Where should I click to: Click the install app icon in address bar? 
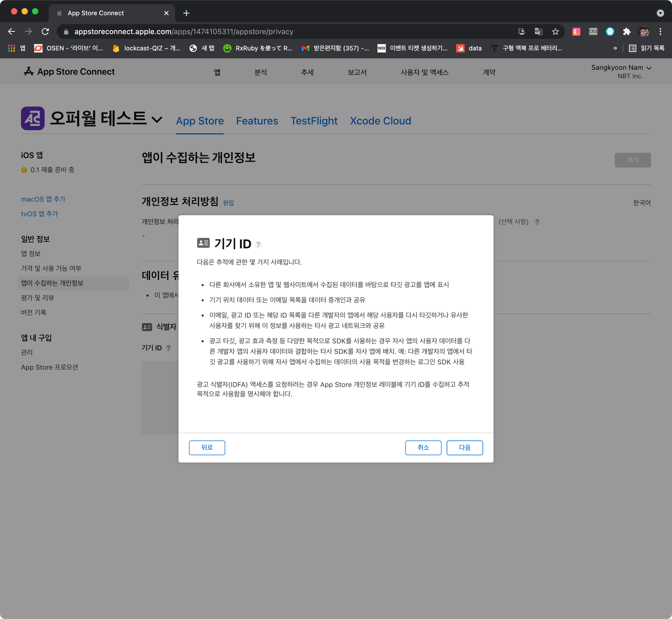pyautogui.click(x=522, y=32)
